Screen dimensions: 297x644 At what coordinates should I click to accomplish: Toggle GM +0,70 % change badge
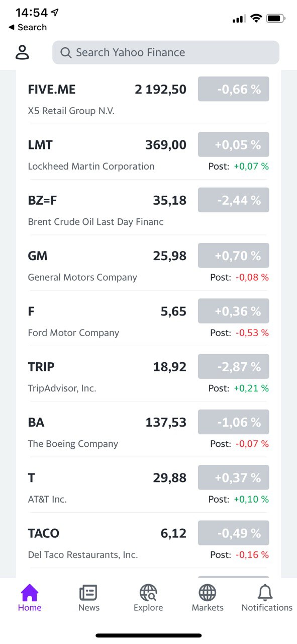pos(233,255)
